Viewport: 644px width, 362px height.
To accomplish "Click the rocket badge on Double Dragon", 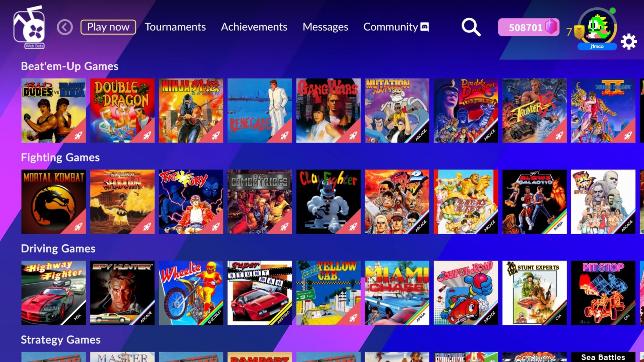I will [x=147, y=135].
